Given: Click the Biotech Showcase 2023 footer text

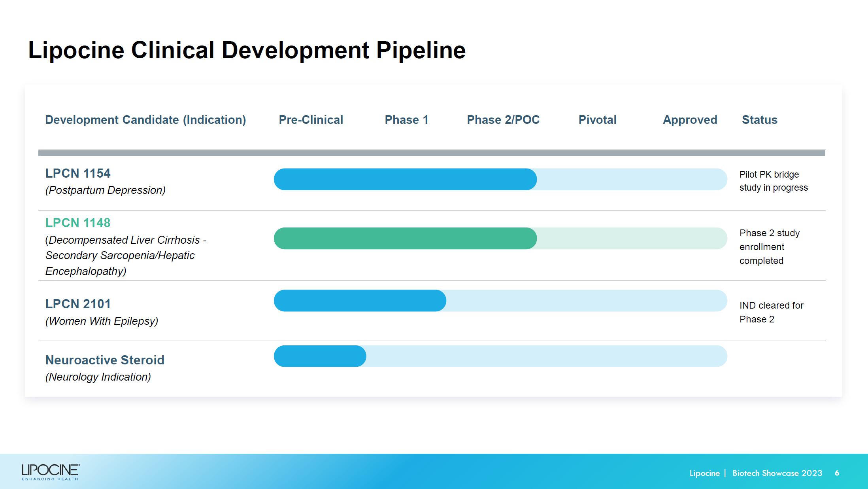Looking at the screenshot, I should point(777,473).
